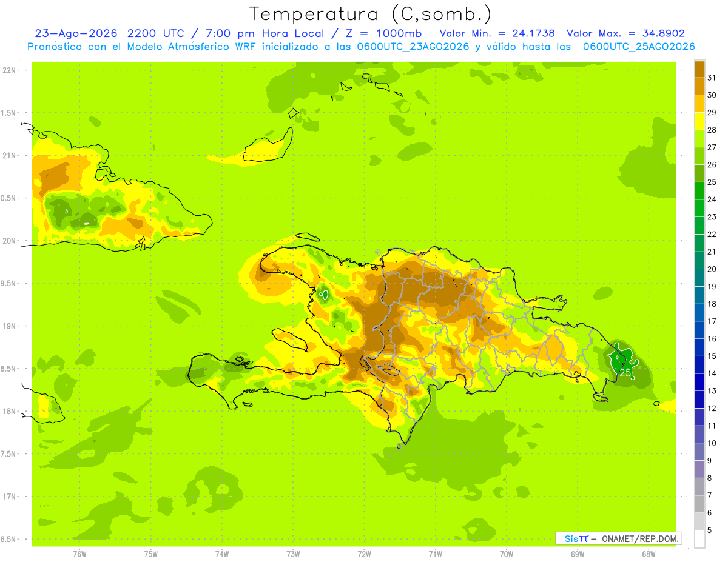Click the '7.5N' latitude axis label
The width and height of the screenshot is (728, 562).
coord(9,453)
